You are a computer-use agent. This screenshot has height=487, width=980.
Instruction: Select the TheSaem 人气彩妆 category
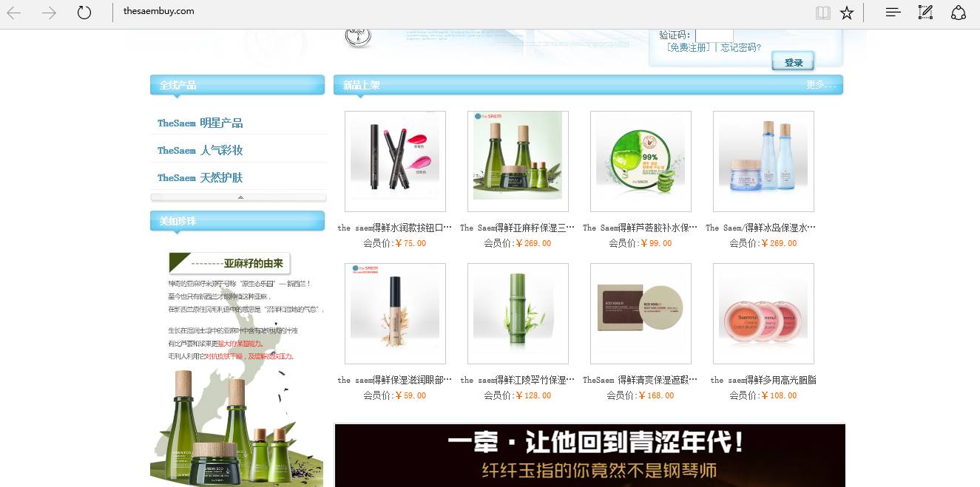[199, 150]
